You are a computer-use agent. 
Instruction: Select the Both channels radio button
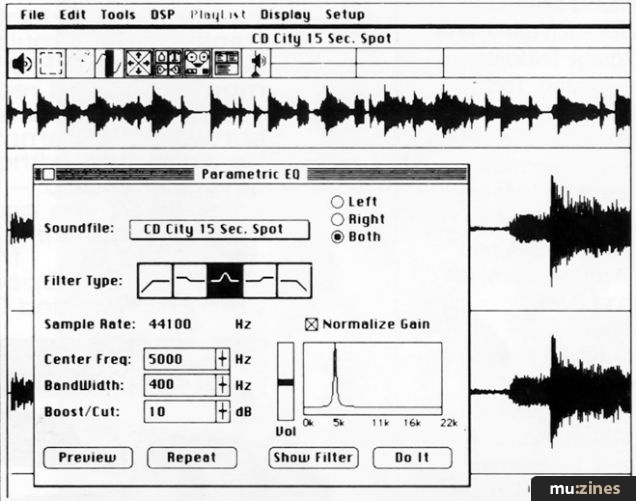tap(337, 237)
